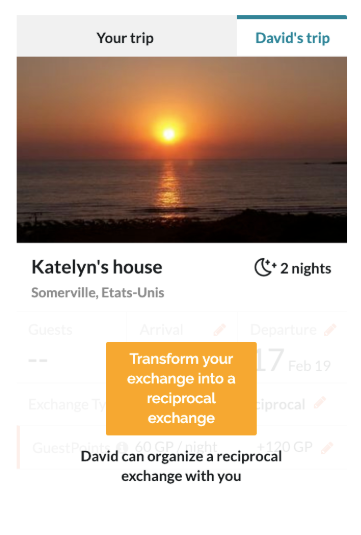Viewport: 361px width, 535px height.
Task: Click pencil icon next to reciprocal exchange type
Action: [320, 403]
